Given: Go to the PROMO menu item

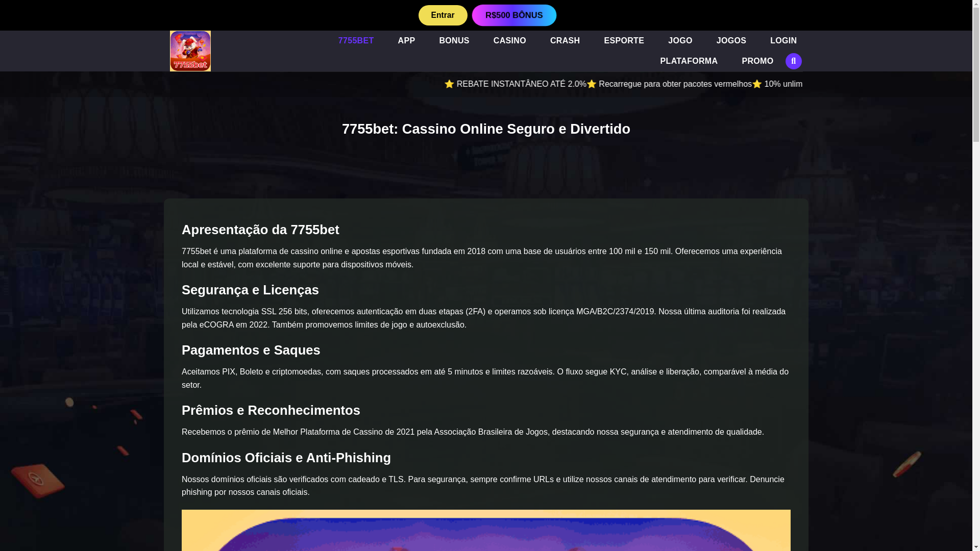Looking at the screenshot, I should click(757, 61).
